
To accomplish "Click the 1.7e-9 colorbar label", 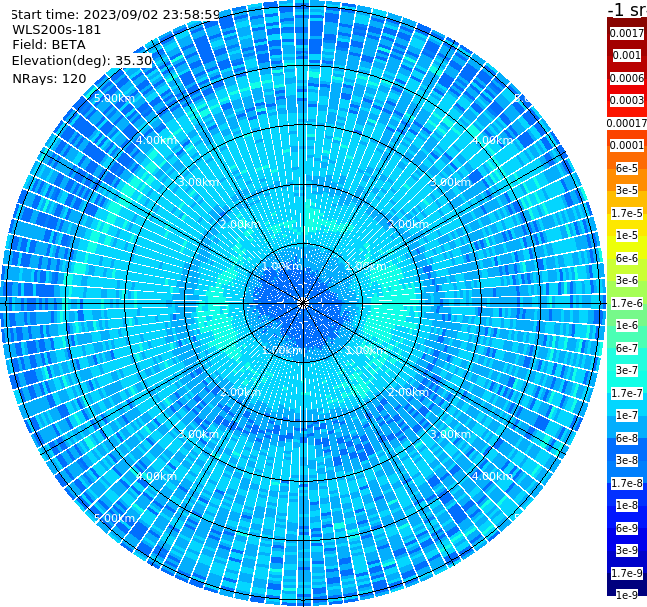I will click(x=627, y=573).
